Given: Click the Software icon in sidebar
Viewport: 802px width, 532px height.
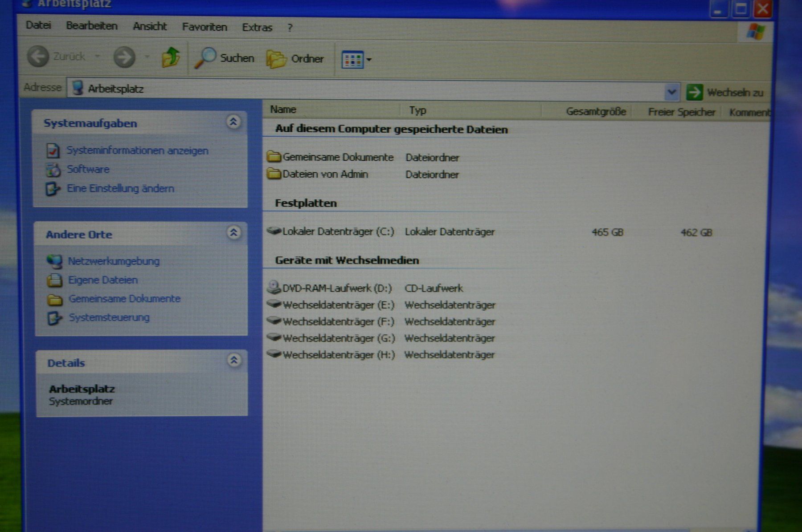Looking at the screenshot, I should coord(53,170).
